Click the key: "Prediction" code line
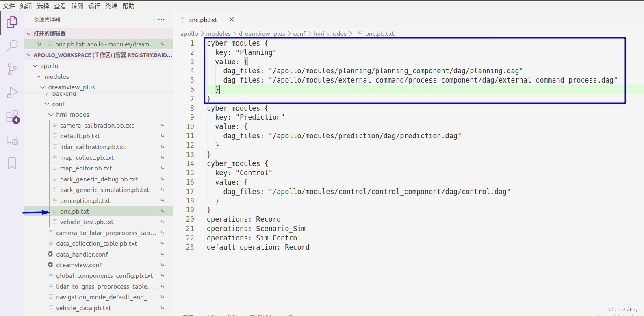644x316 pixels. [x=250, y=117]
